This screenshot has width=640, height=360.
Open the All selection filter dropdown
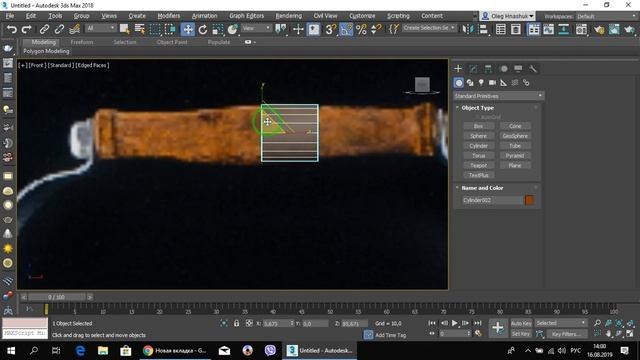[100, 28]
